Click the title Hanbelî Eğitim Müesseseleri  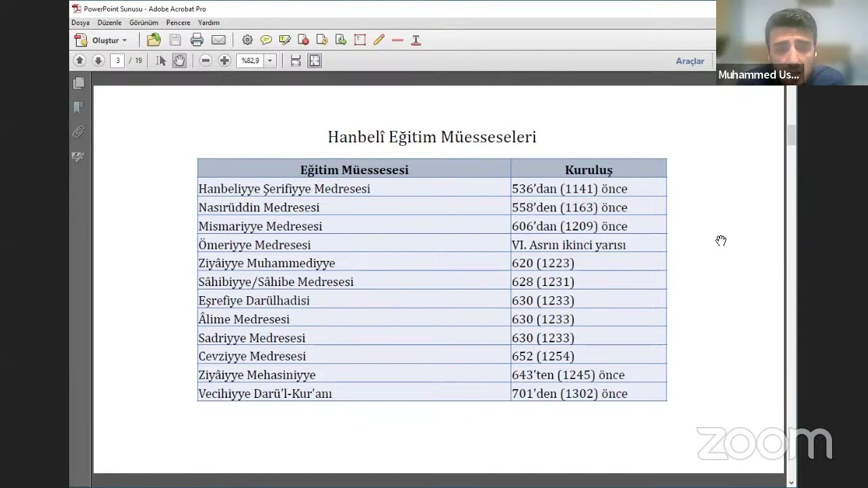(x=432, y=137)
